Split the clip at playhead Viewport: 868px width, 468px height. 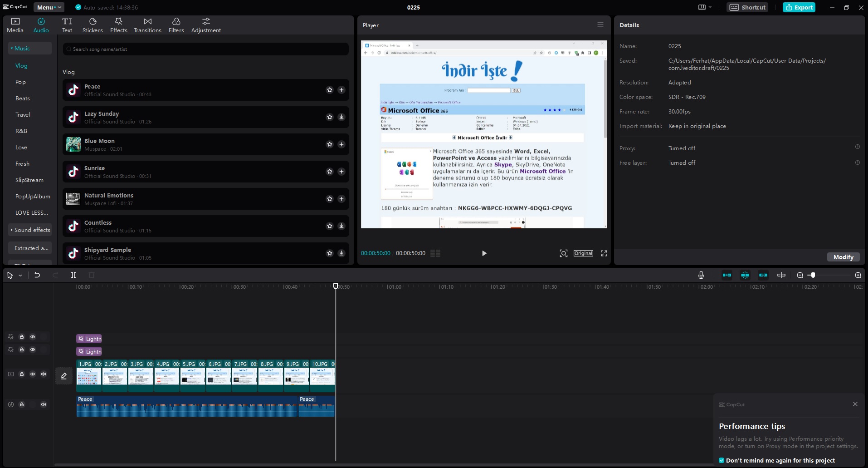coord(73,275)
